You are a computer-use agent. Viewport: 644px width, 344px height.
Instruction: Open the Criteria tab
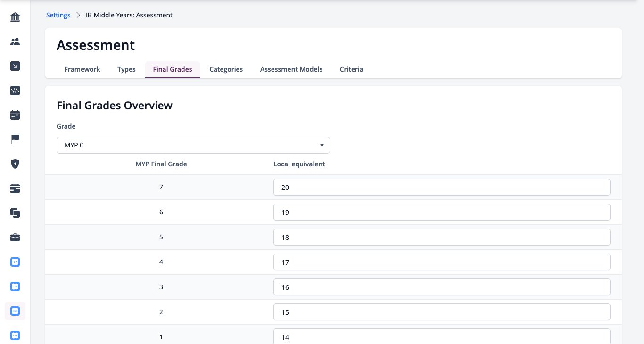tap(352, 69)
